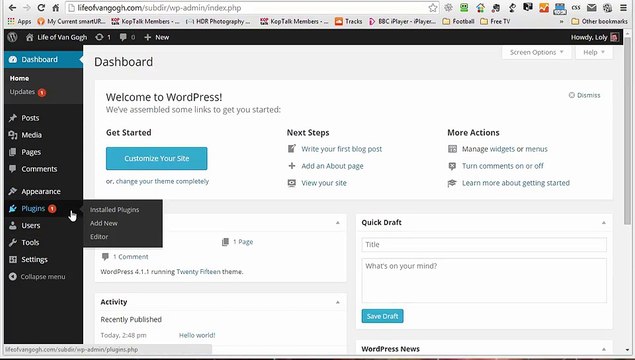
Task: Collapse the At a Glance widget
Action: pyautogui.click(x=338, y=223)
